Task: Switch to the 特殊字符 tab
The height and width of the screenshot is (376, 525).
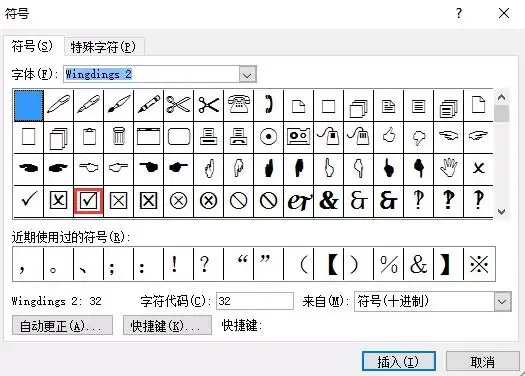Action: (104, 47)
